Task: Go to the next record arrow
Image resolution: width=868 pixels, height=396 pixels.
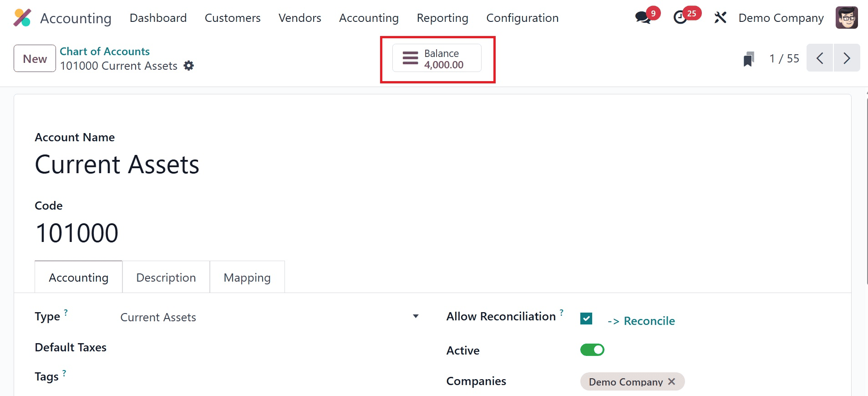Action: click(847, 58)
